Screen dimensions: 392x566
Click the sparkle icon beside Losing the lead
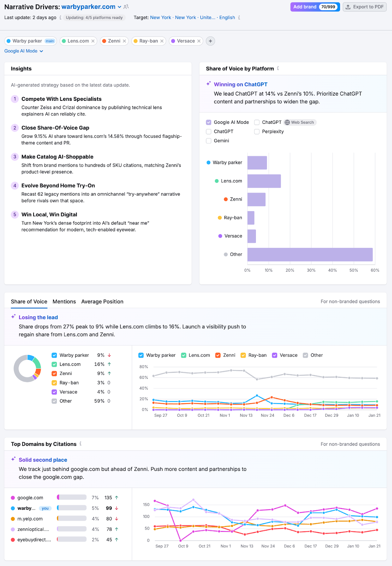coord(13,317)
